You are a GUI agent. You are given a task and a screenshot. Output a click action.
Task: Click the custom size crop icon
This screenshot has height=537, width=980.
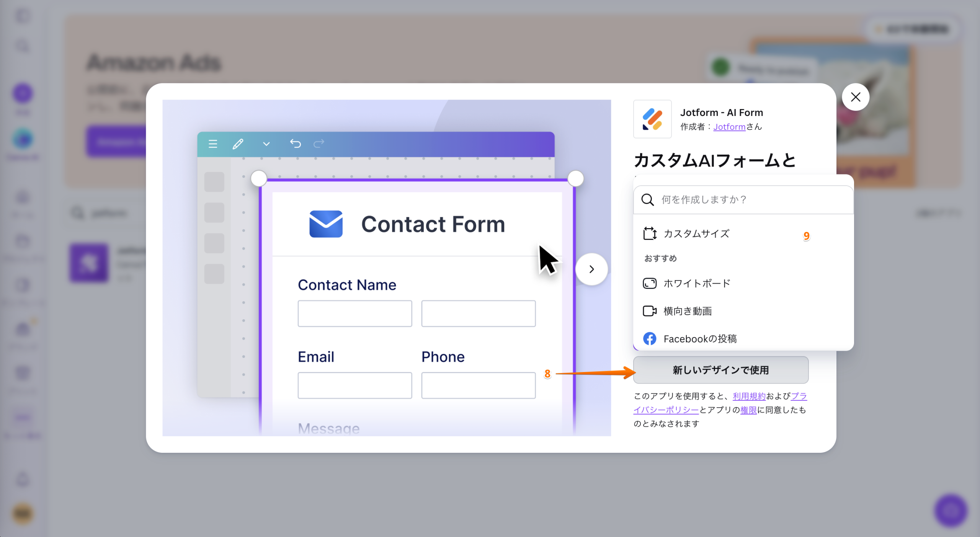(x=650, y=233)
